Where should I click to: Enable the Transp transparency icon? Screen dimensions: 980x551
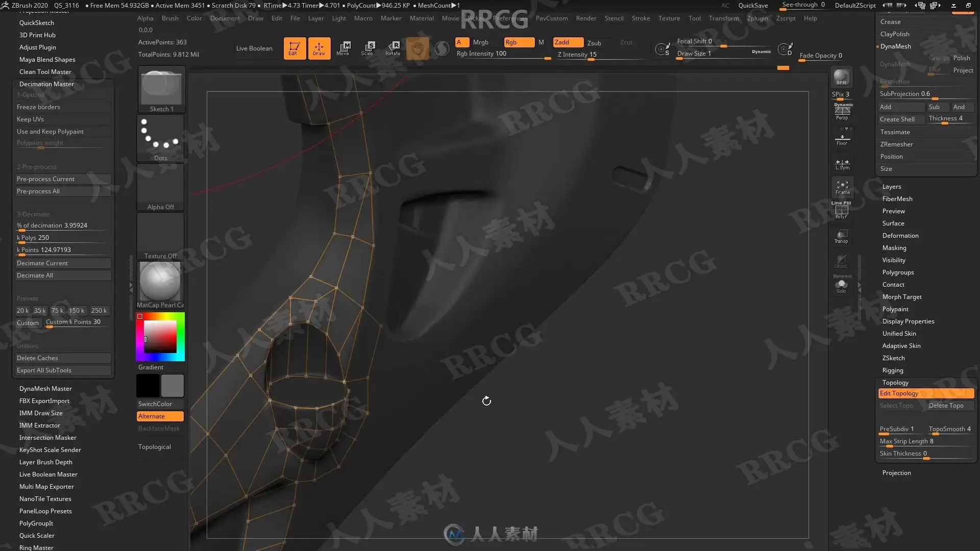pyautogui.click(x=841, y=236)
